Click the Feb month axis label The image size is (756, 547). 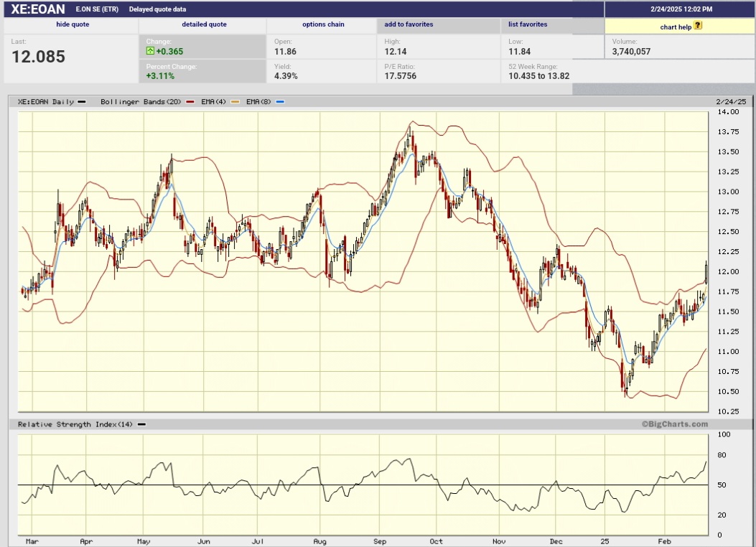coord(664,542)
